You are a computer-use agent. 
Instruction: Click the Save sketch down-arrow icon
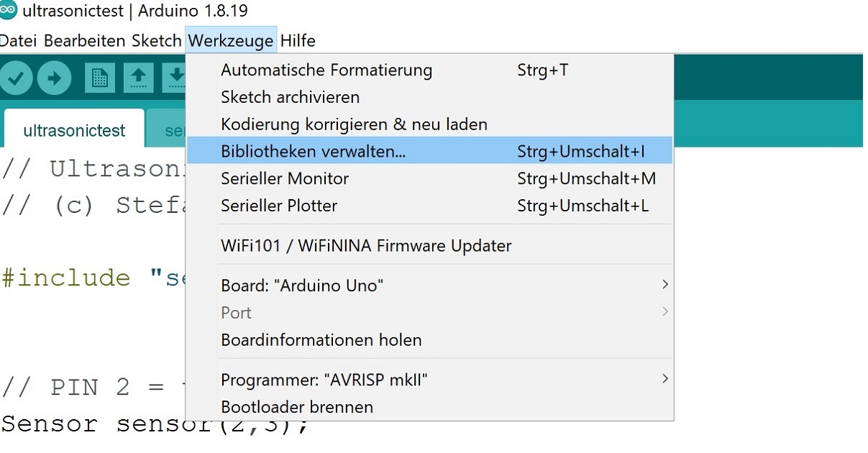(175, 78)
